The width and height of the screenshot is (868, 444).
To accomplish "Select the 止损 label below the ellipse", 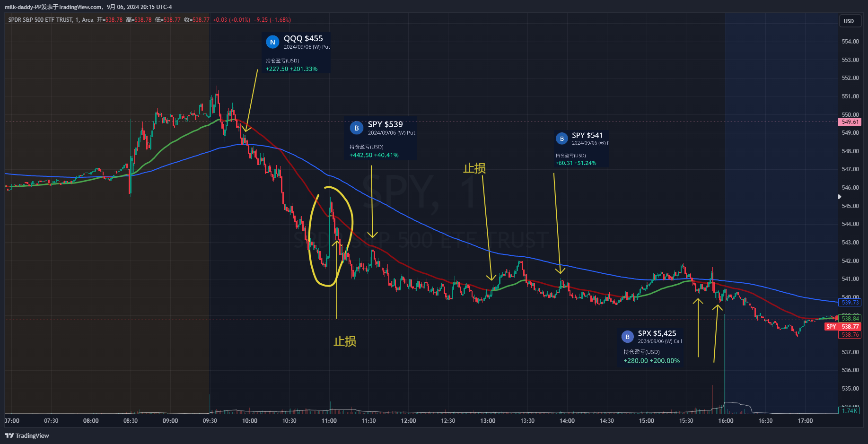I will point(345,341).
